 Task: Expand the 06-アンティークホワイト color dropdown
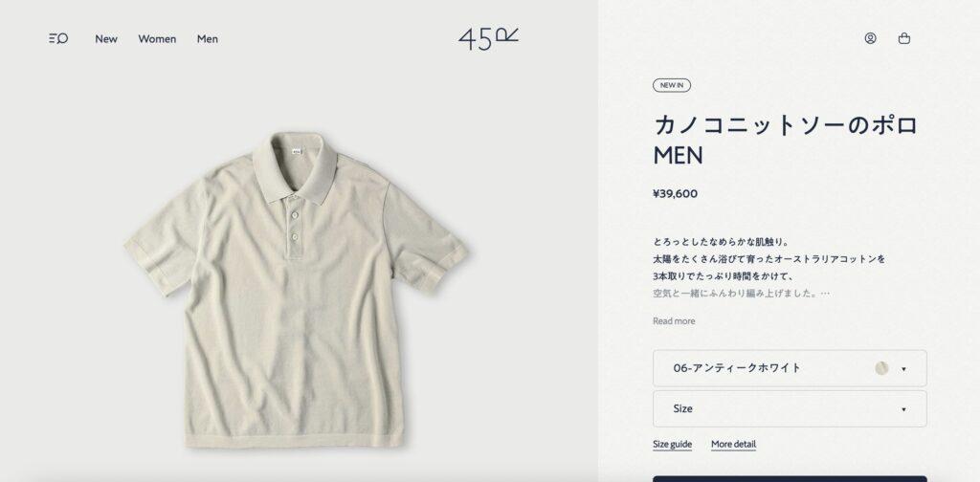point(790,368)
